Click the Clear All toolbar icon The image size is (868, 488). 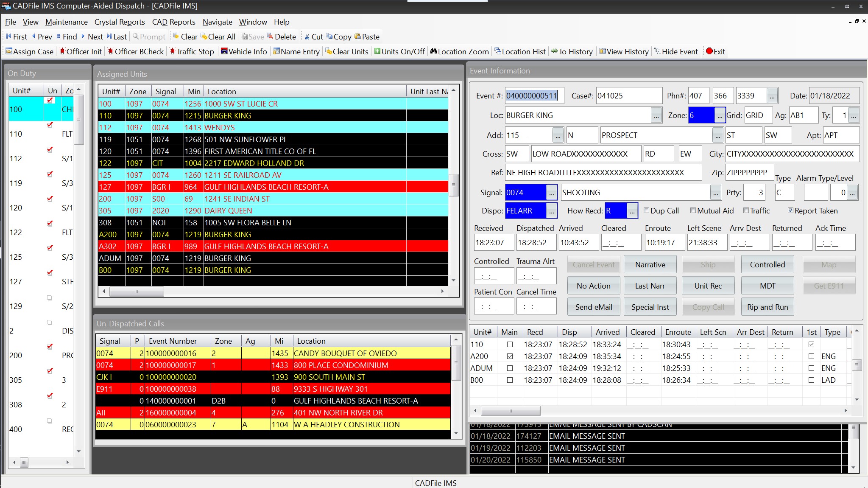pyautogui.click(x=204, y=36)
